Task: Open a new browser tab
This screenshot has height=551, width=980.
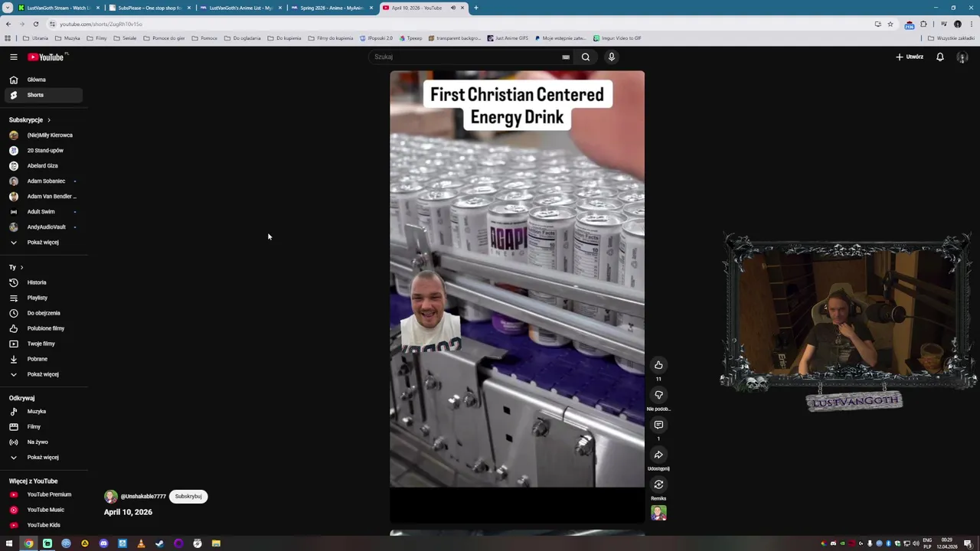Action: click(475, 8)
